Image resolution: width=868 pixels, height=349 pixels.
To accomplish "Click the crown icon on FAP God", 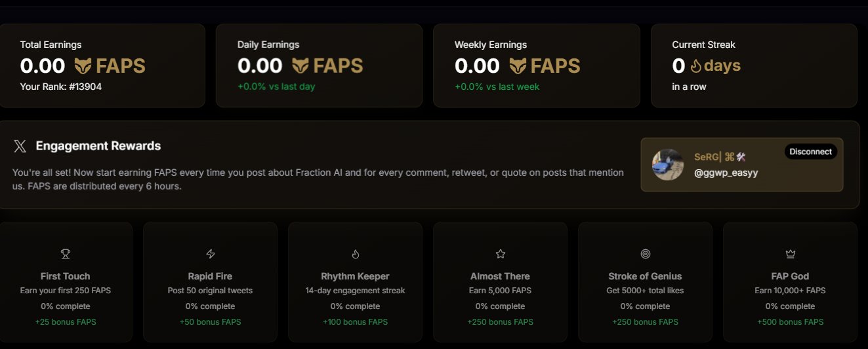I will pyautogui.click(x=790, y=253).
